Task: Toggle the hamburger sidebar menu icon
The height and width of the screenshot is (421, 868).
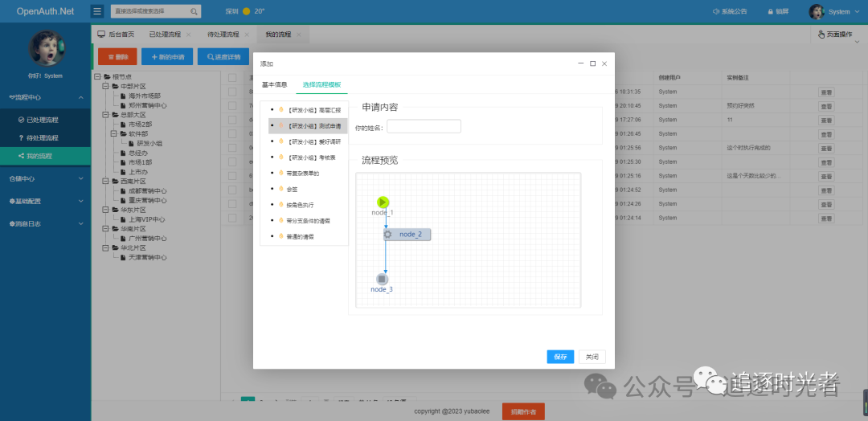Action: click(x=97, y=11)
